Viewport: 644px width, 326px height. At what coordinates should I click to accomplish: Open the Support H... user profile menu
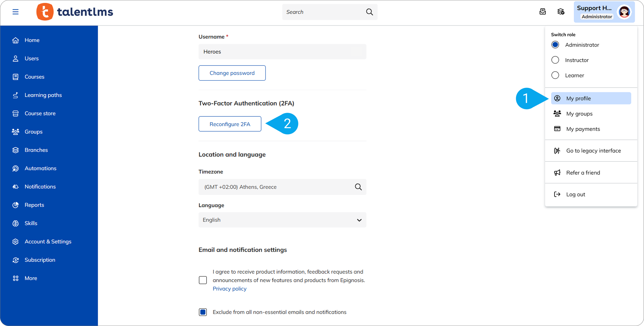tap(604, 12)
